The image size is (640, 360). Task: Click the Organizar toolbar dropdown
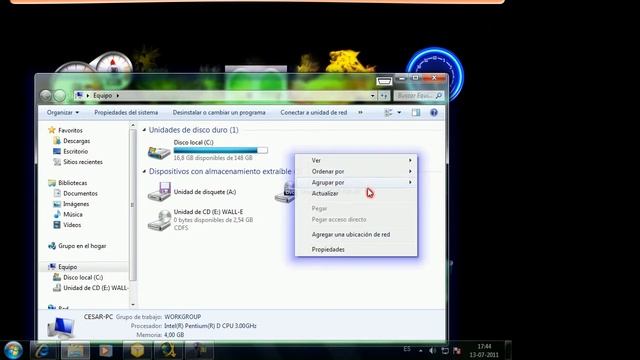click(x=62, y=112)
